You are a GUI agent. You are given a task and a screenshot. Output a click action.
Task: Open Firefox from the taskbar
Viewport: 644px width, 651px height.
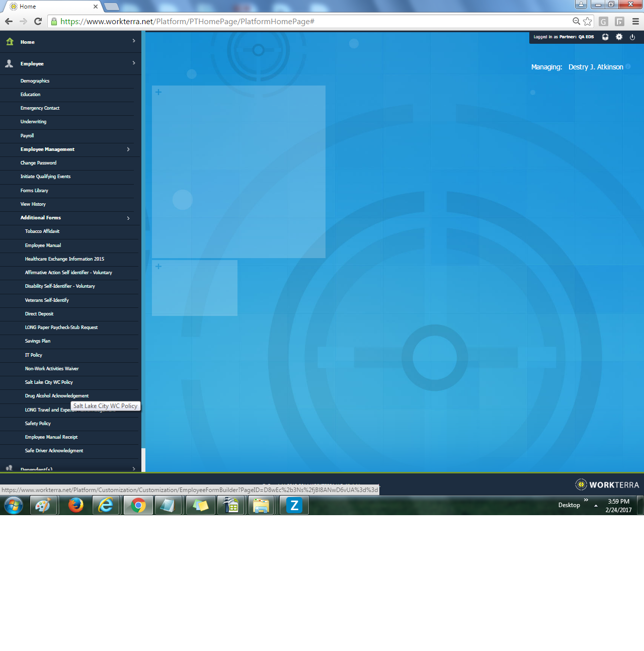point(76,505)
